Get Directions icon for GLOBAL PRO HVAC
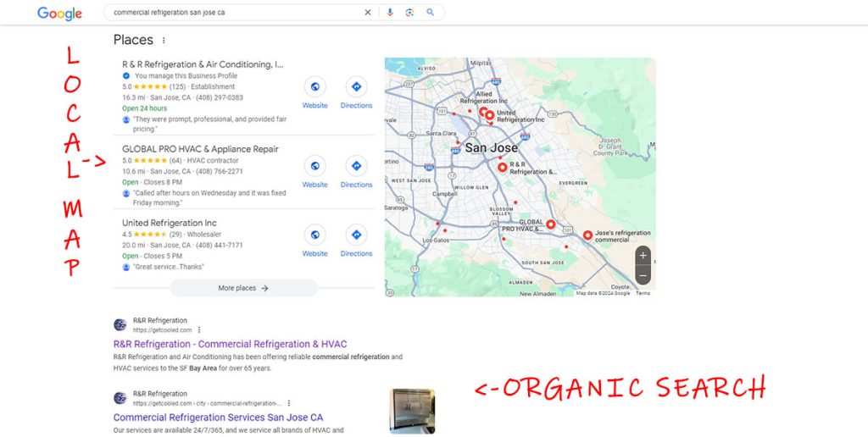The image size is (868, 437). click(x=357, y=166)
